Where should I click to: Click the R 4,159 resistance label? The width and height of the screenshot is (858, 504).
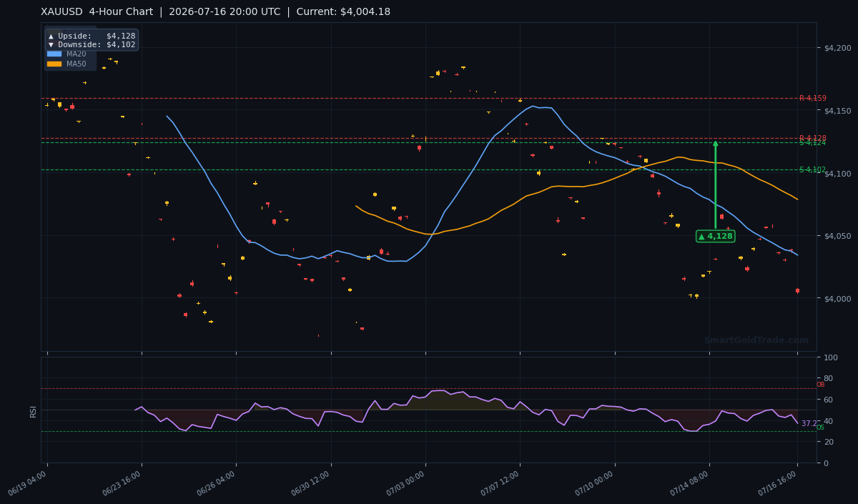(x=812, y=98)
